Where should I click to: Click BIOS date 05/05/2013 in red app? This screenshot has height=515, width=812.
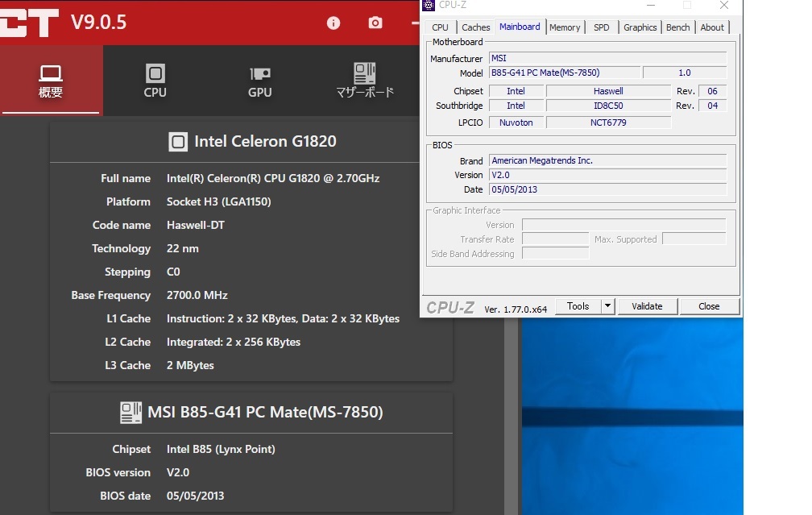(195, 496)
